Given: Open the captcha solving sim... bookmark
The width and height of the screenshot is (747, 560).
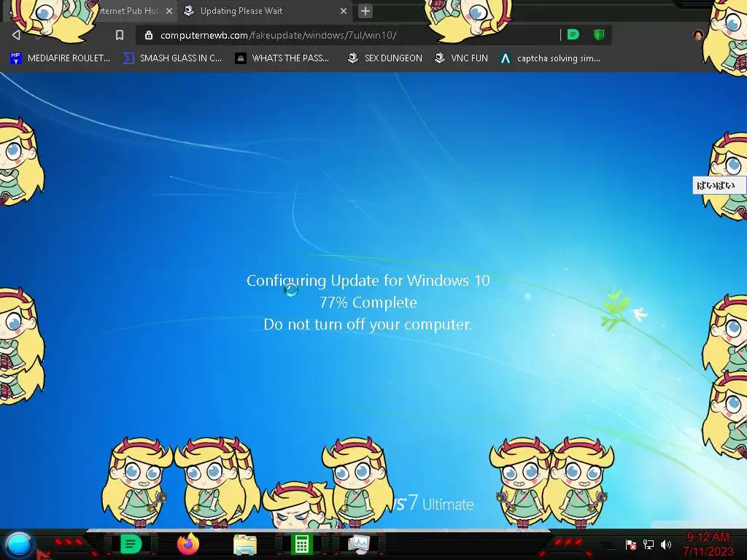Looking at the screenshot, I should (550, 58).
